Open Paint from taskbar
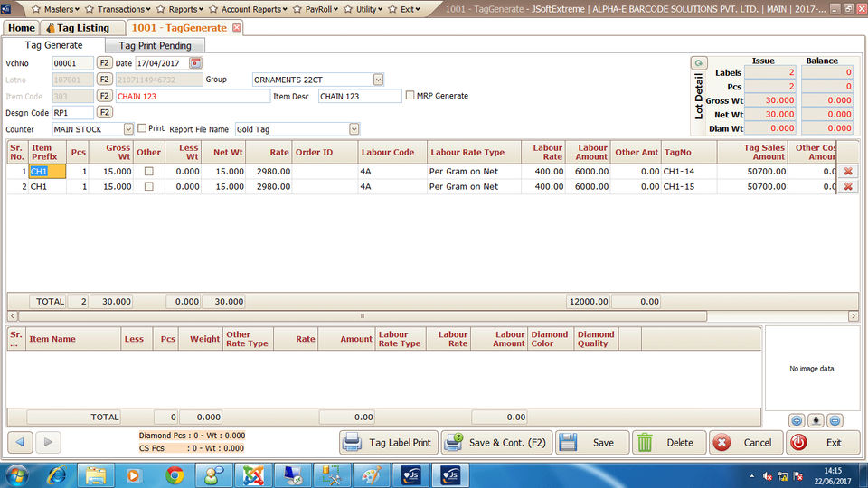Viewport: 868px width, 488px height. pyautogui.click(x=371, y=475)
